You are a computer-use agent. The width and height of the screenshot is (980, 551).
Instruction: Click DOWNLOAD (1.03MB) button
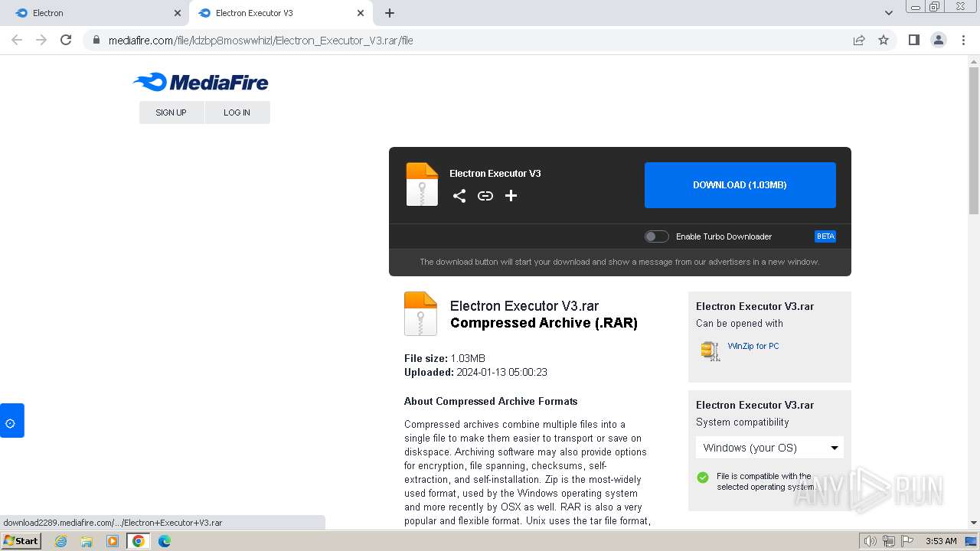(740, 185)
